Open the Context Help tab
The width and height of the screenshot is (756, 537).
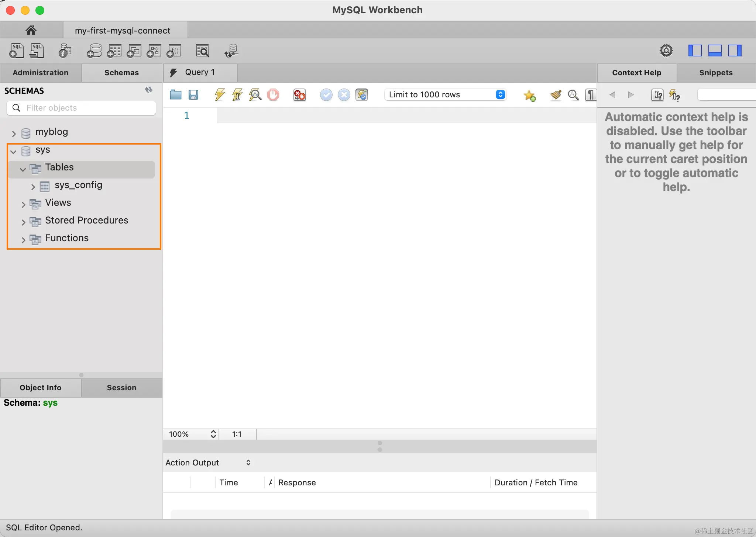tap(637, 73)
